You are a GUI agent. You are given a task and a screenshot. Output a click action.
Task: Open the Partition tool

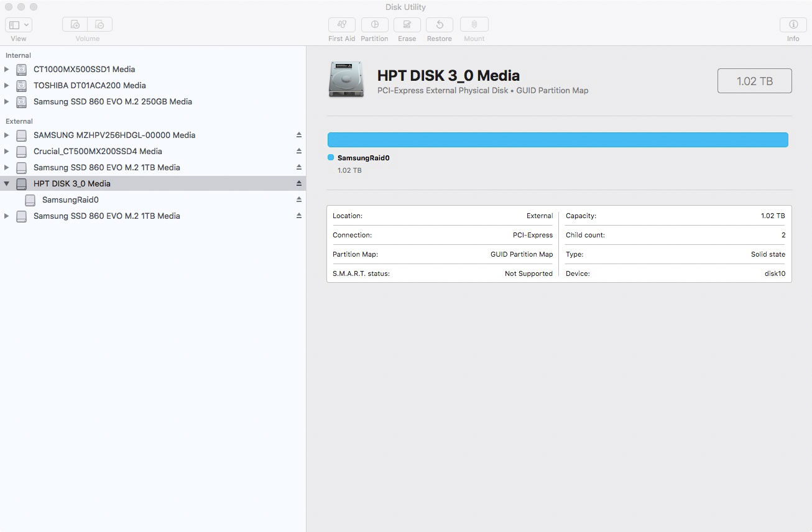(374, 25)
